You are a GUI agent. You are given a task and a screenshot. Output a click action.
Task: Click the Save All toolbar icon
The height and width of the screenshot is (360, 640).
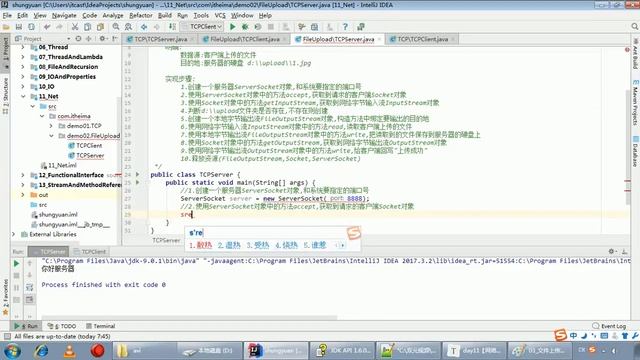pos(18,27)
